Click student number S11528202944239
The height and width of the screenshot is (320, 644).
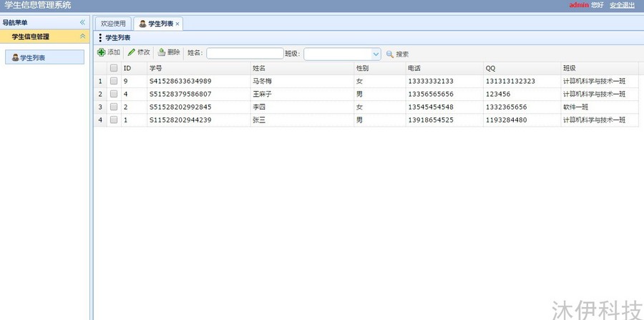click(x=180, y=120)
